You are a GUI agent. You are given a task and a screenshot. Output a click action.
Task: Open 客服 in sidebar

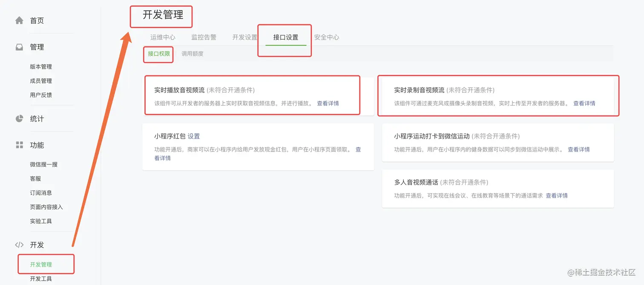(x=35, y=178)
